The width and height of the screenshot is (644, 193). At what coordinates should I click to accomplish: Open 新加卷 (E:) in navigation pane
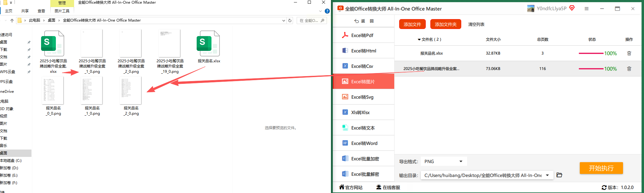click(9, 175)
